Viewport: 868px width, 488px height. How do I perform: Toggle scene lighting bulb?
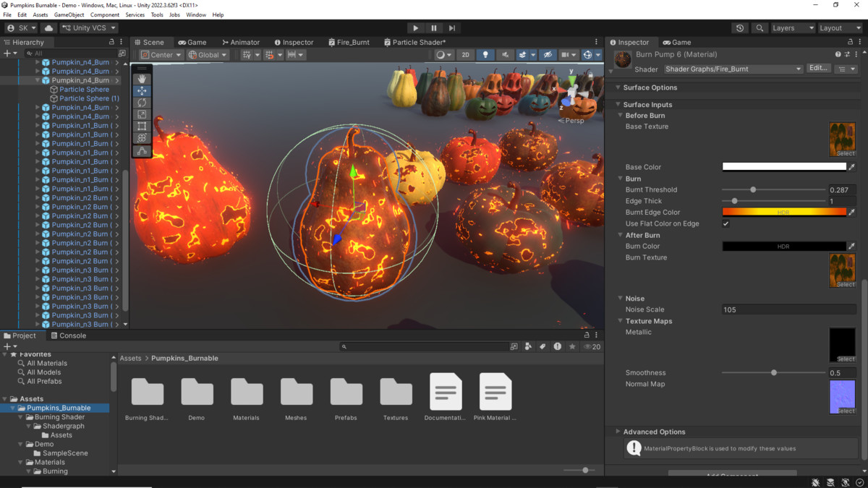pos(485,55)
